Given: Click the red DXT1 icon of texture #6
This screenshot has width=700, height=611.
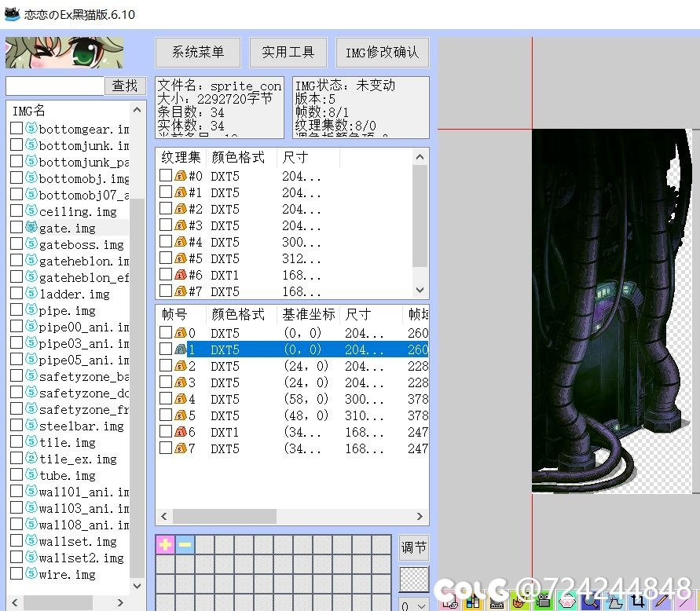Looking at the screenshot, I should (181, 275).
